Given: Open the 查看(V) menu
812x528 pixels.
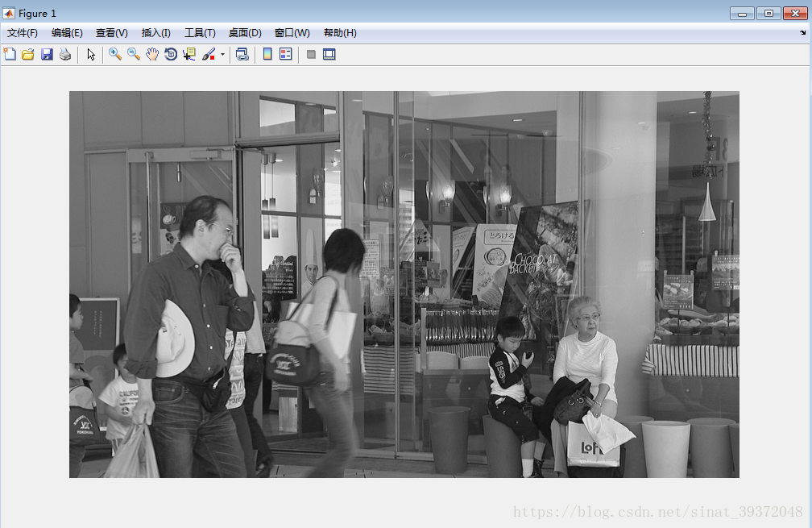Looking at the screenshot, I should pos(112,33).
